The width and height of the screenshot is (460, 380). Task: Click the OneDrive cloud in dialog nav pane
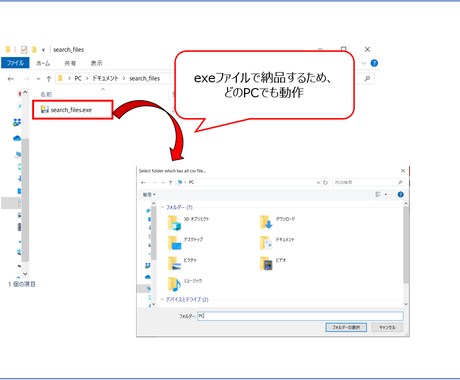point(148,277)
